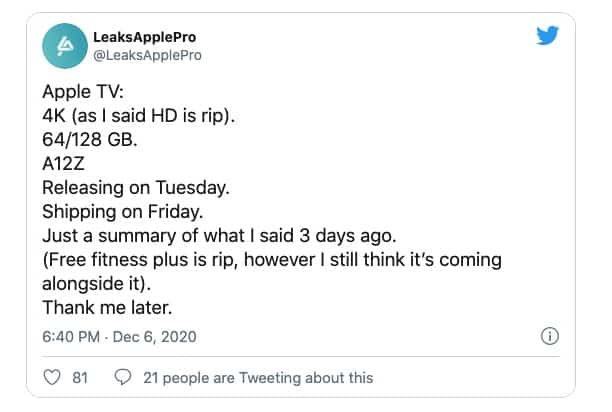Open Twitter via the blue bird logo

546,37
